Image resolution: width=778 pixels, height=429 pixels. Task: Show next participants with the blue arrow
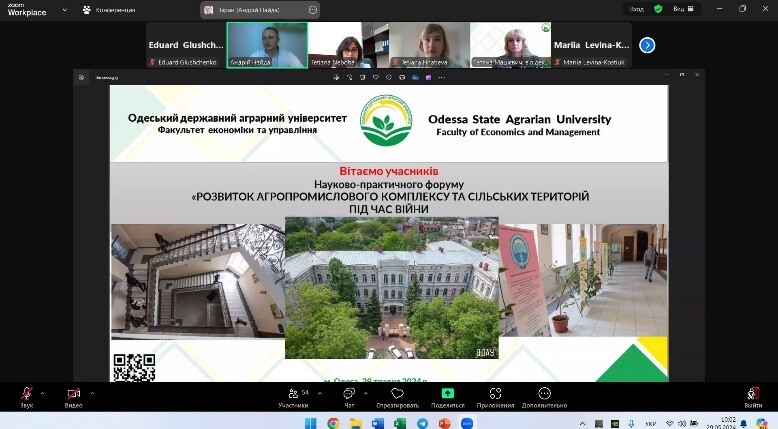pos(647,45)
